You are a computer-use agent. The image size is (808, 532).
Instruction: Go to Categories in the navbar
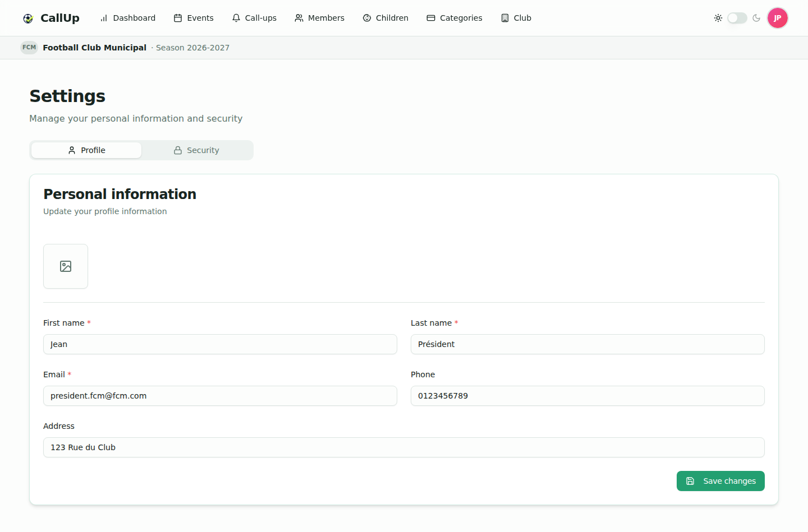tap(454, 18)
